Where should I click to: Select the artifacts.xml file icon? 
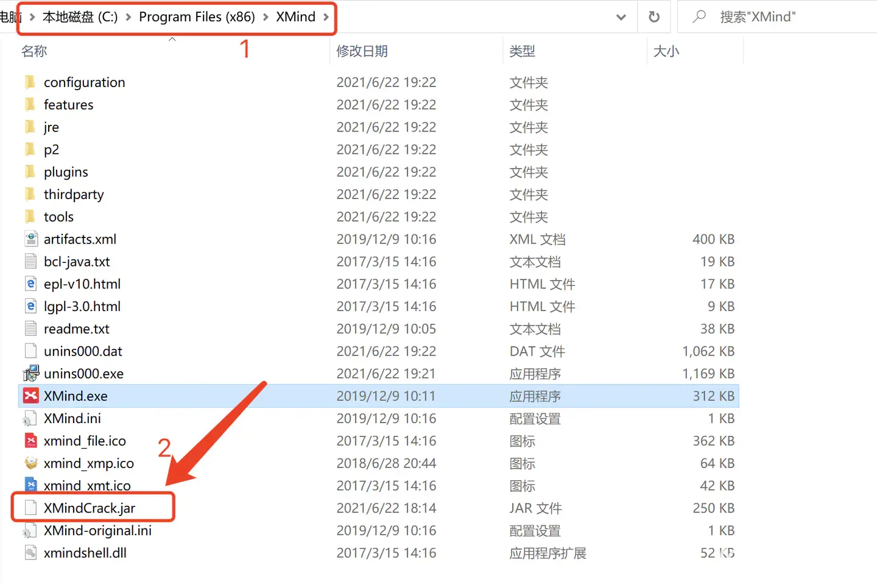[30, 239]
